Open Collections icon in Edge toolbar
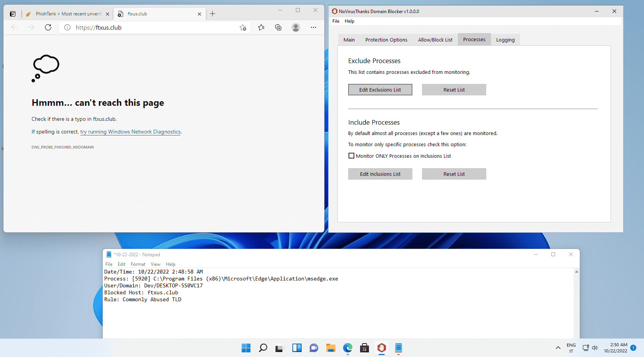 (278, 27)
